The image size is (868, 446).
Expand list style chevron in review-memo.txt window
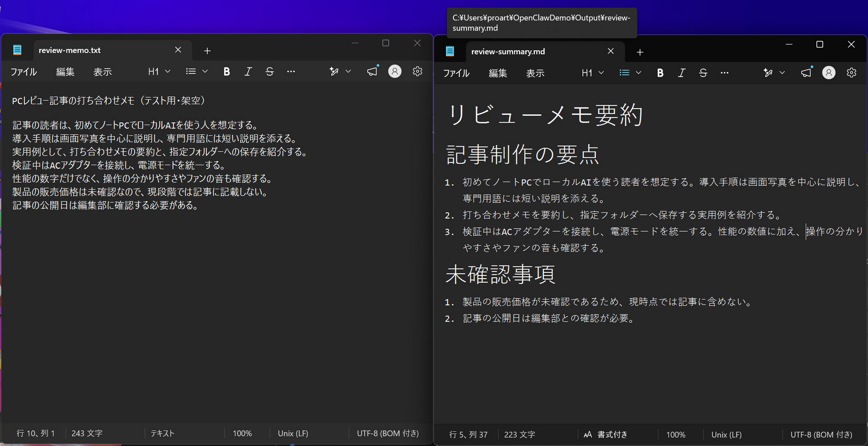205,71
